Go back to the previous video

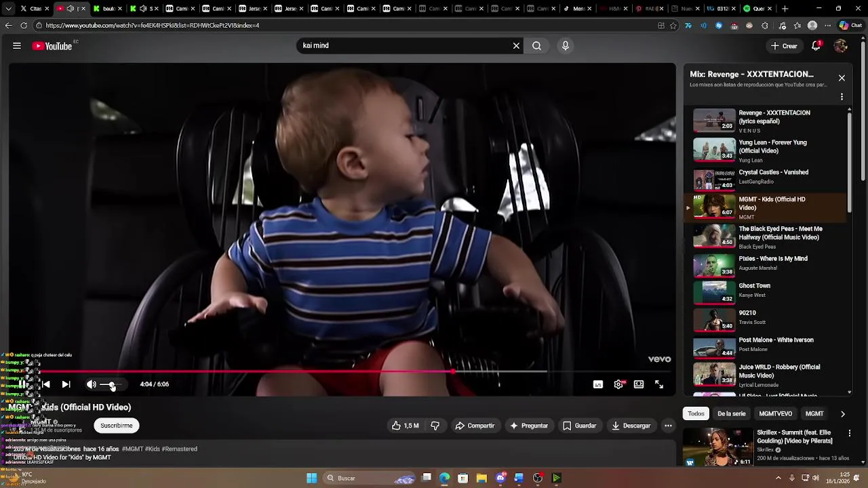pos(46,384)
